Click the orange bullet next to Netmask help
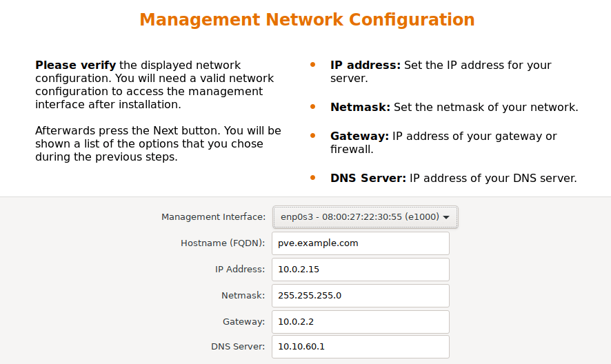 313,107
